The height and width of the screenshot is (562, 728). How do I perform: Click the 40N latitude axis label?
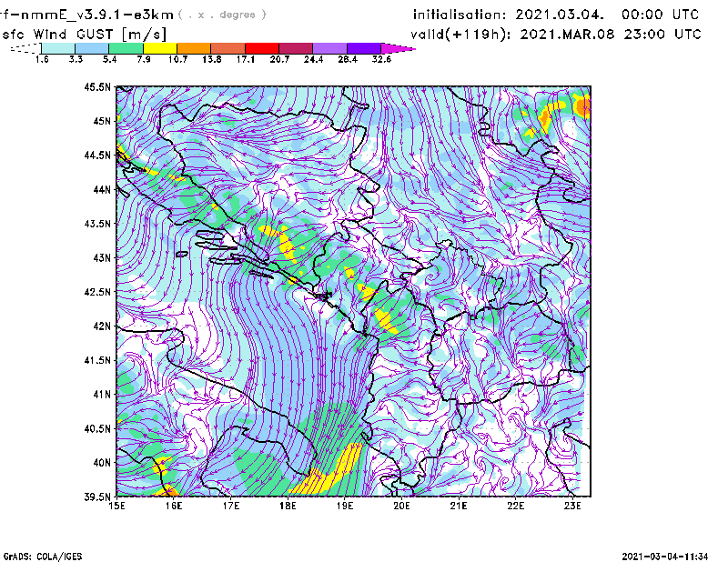click(x=102, y=463)
